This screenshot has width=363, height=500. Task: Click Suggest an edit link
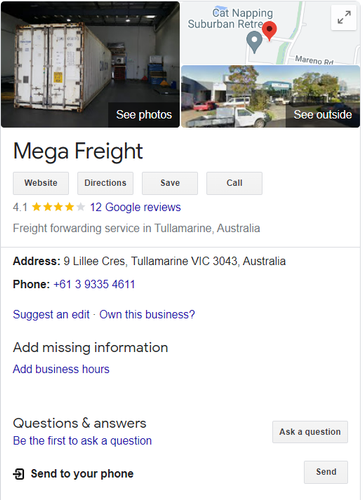pos(51,315)
